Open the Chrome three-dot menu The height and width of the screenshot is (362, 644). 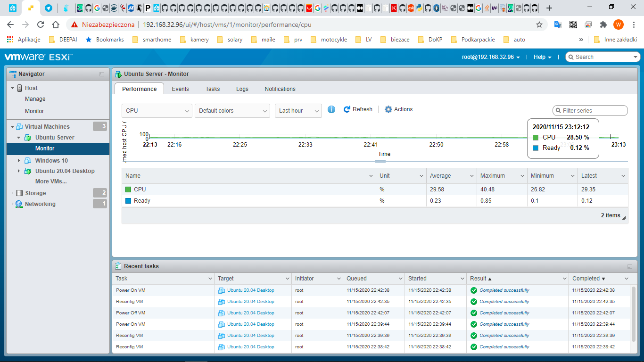coord(634,25)
